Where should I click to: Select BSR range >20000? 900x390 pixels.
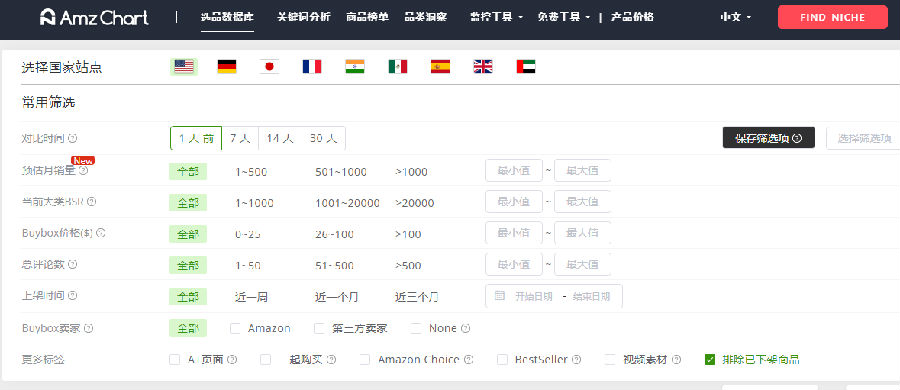click(x=414, y=203)
